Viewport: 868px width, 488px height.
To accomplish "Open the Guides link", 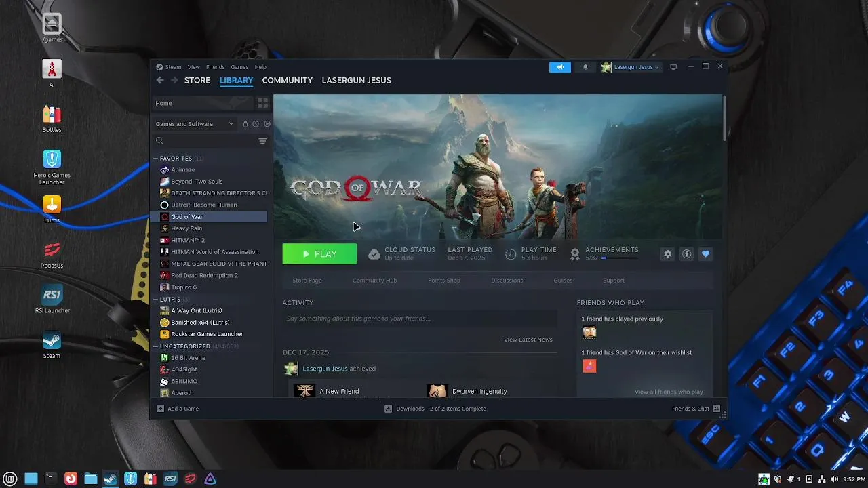I will tap(563, 281).
